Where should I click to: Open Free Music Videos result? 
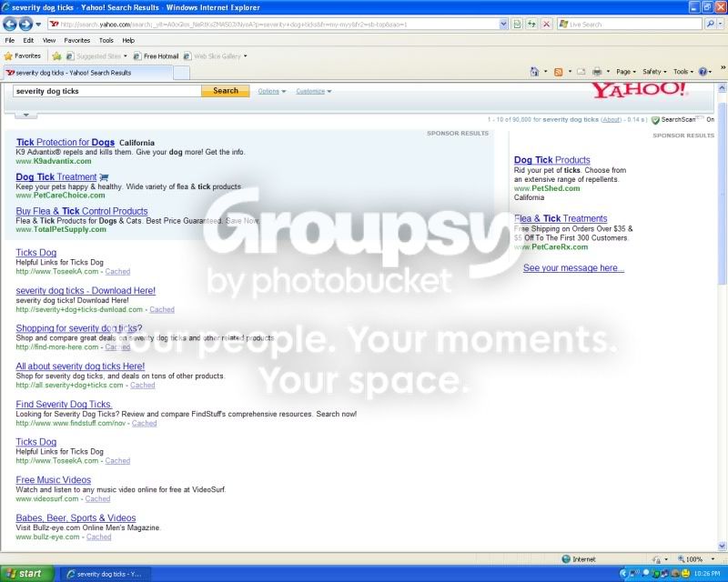coord(54,480)
